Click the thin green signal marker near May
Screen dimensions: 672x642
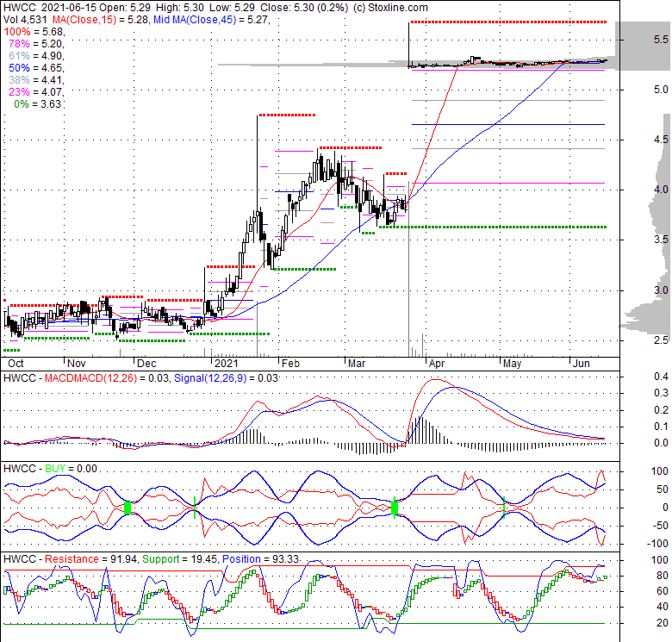[504, 508]
